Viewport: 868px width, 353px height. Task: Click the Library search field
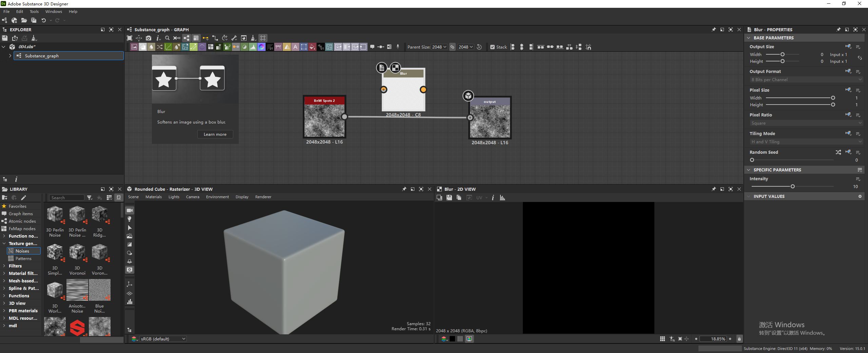tap(67, 198)
